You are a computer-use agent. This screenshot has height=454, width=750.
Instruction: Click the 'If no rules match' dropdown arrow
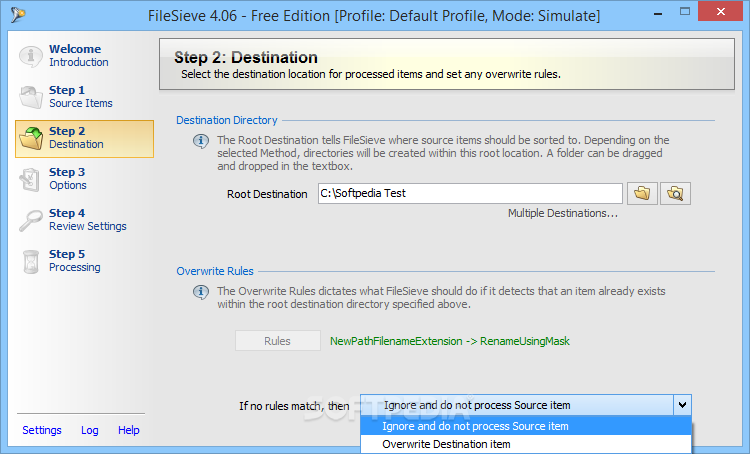tap(682, 405)
